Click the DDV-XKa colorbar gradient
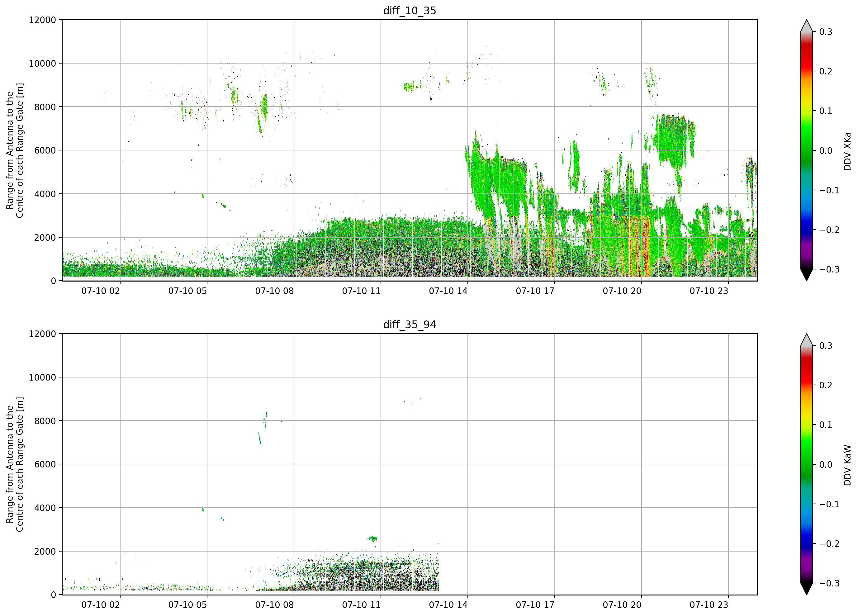 pos(807,150)
